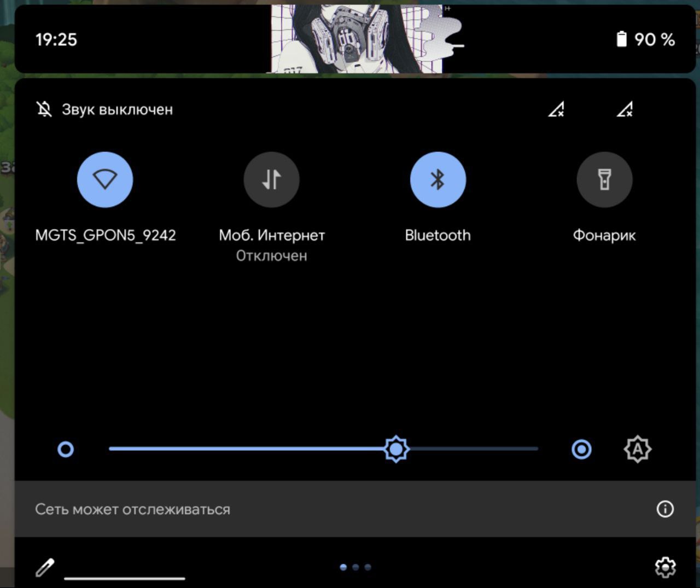Tap the clock showing 19:25
The image size is (700, 588).
(56, 39)
